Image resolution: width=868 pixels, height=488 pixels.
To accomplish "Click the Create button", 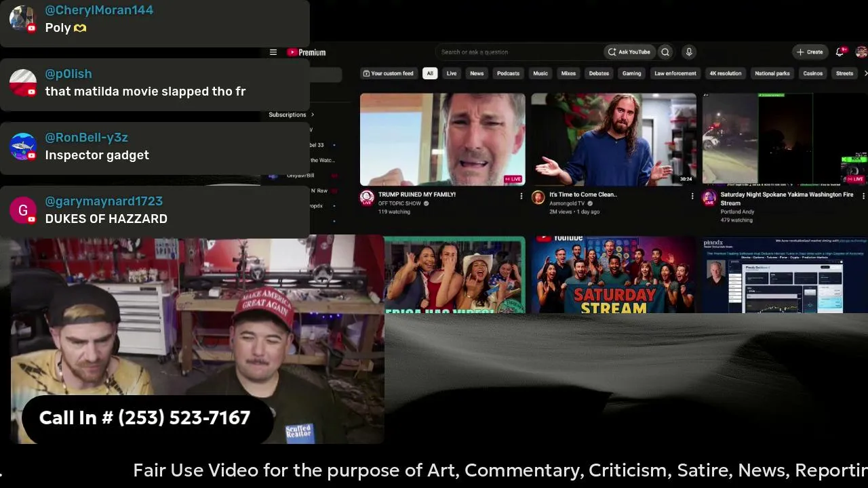I will point(810,52).
